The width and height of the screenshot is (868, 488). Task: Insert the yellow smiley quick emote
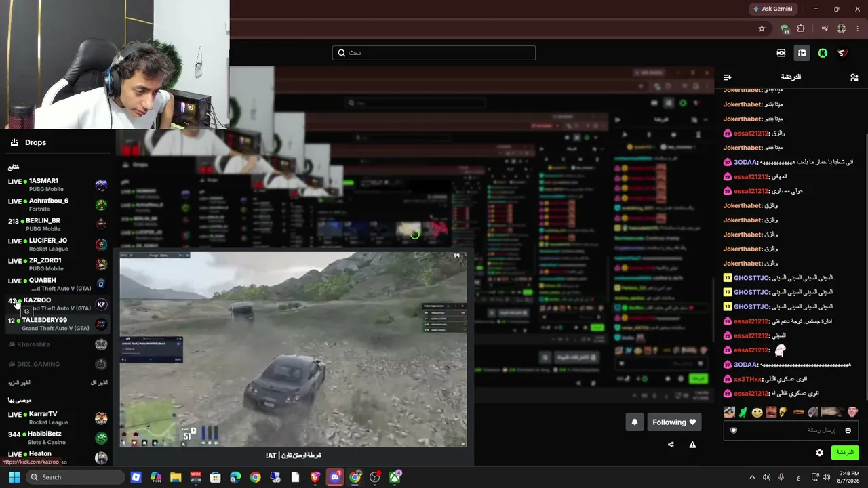757,412
